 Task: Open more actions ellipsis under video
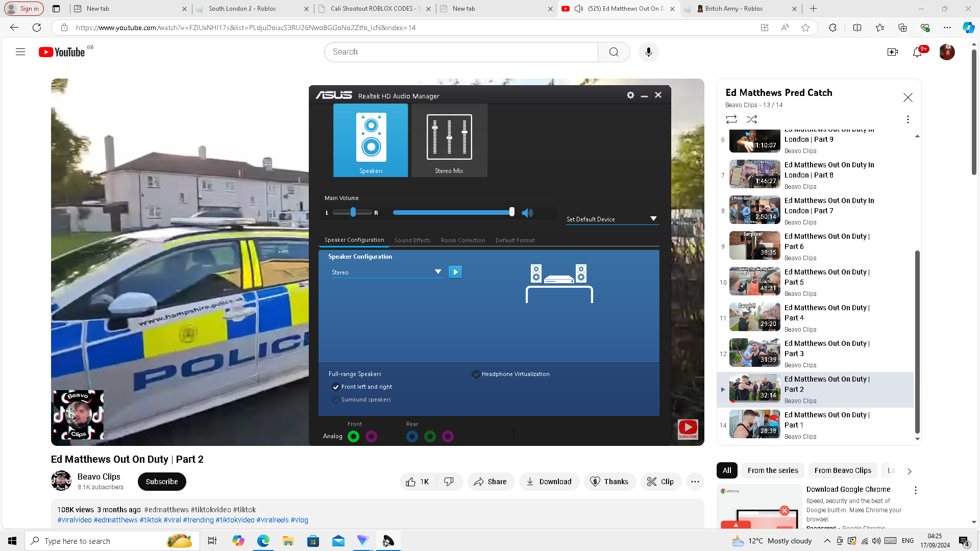pyautogui.click(x=695, y=482)
